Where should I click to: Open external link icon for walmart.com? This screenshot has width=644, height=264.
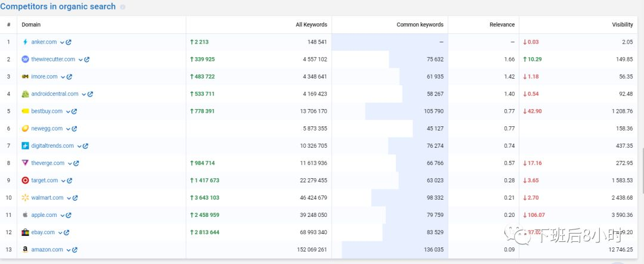tap(75, 198)
